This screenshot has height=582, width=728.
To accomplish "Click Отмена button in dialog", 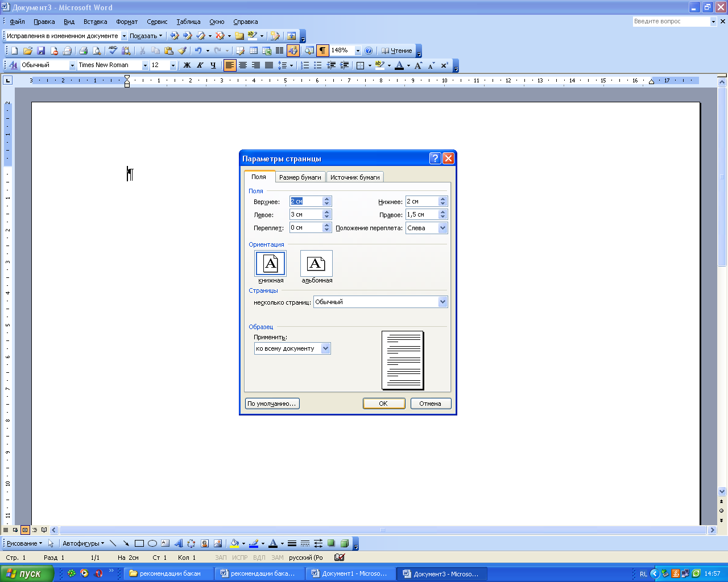I will [x=431, y=404].
